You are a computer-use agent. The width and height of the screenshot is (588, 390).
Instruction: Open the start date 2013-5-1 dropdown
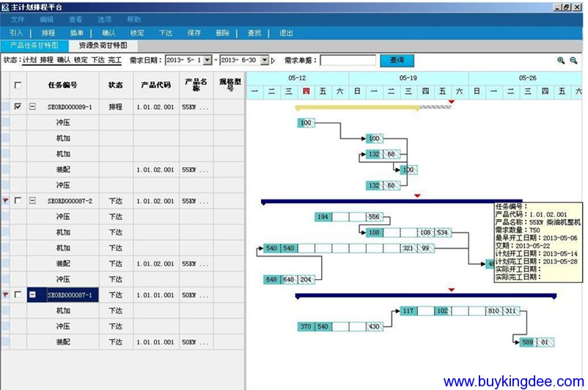(x=207, y=60)
